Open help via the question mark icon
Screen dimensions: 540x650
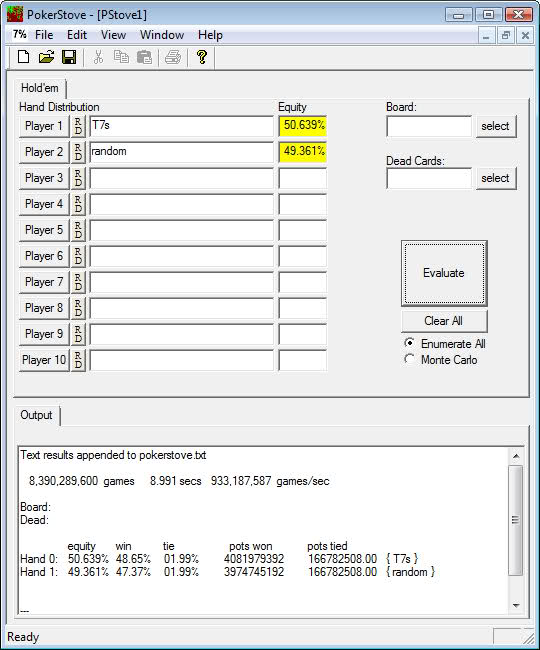202,57
